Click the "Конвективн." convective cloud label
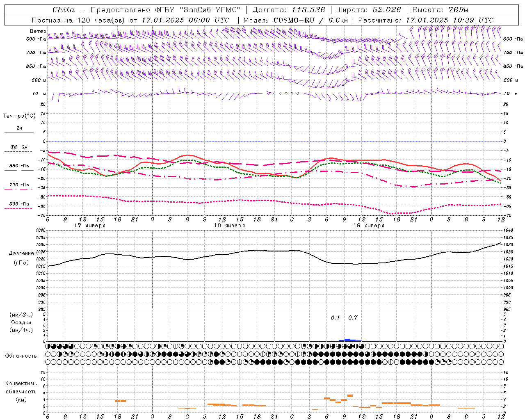 point(21,383)
